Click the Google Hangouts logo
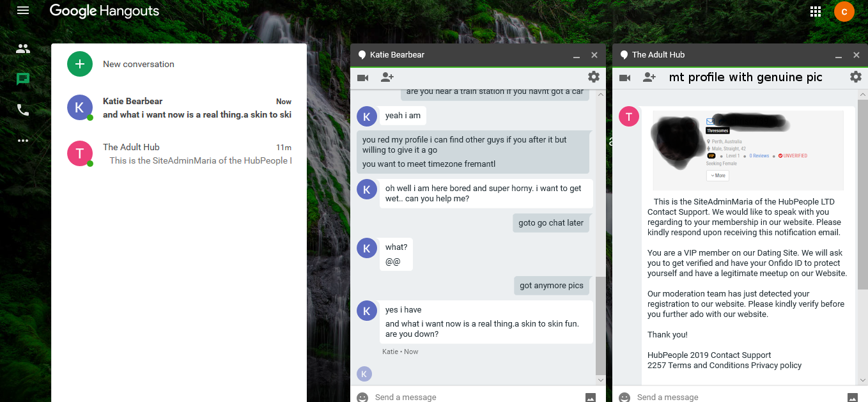The height and width of the screenshot is (402, 868). [104, 12]
